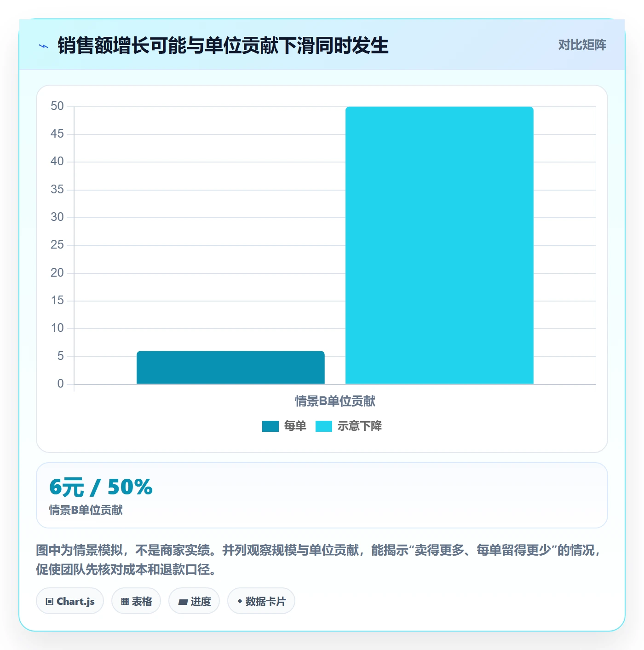Screen dimensions: 644x650
Task: Click the y-axis value 0
Action: pyautogui.click(x=60, y=384)
